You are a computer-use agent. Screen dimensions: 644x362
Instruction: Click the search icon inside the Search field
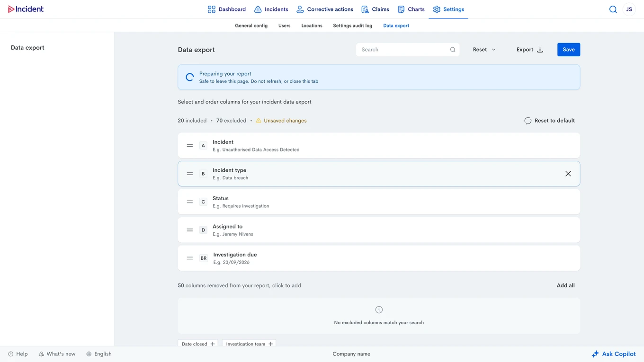[453, 50]
